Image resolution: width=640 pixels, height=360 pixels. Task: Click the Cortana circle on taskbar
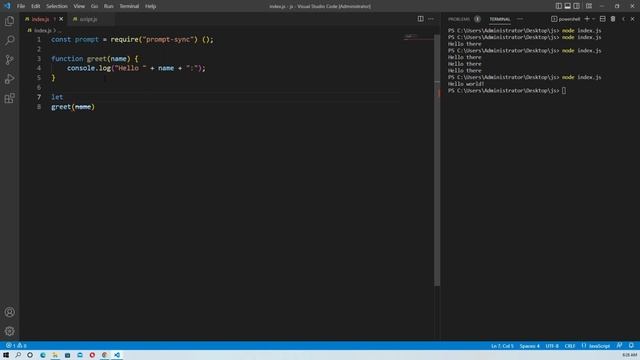[30, 355]
